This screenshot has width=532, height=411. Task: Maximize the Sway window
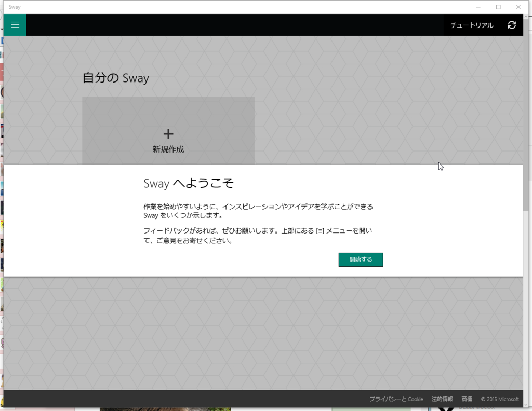(x=498, y=7)
